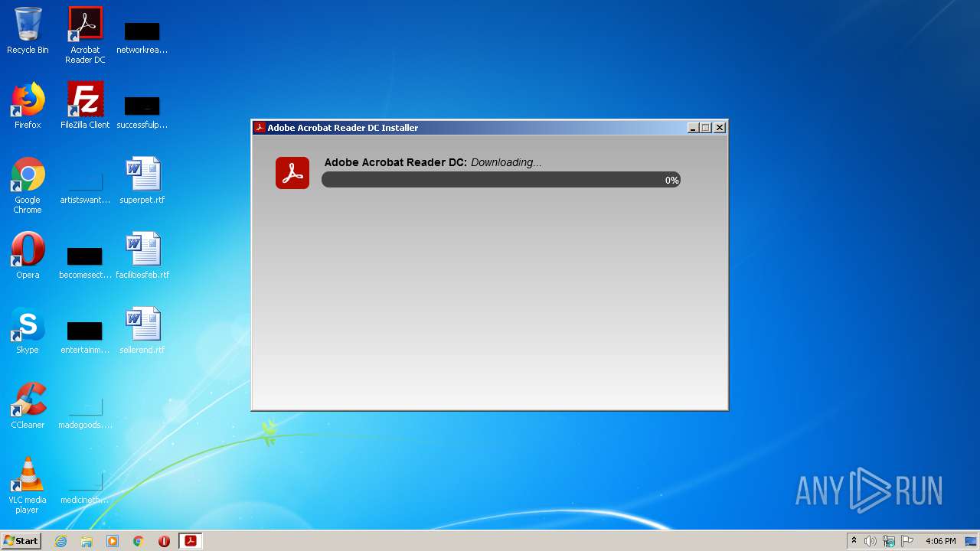Minimize the Adobe installer window
This screenshot has width=980, height=551.
pyautogui.click(x=693, y=128)
